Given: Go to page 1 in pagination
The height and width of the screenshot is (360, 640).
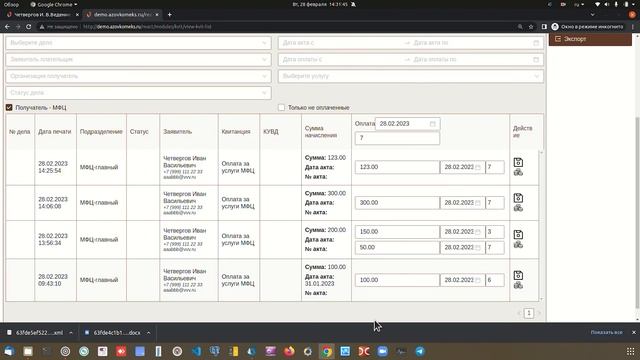Looking at the screenshot, I should (x=529, y=313).
